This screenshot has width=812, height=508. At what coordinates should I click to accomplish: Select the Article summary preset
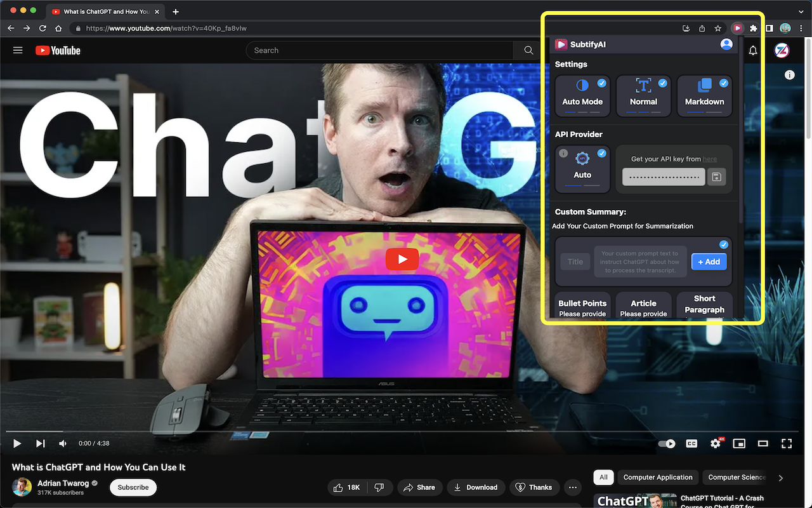tap(643, 305)
